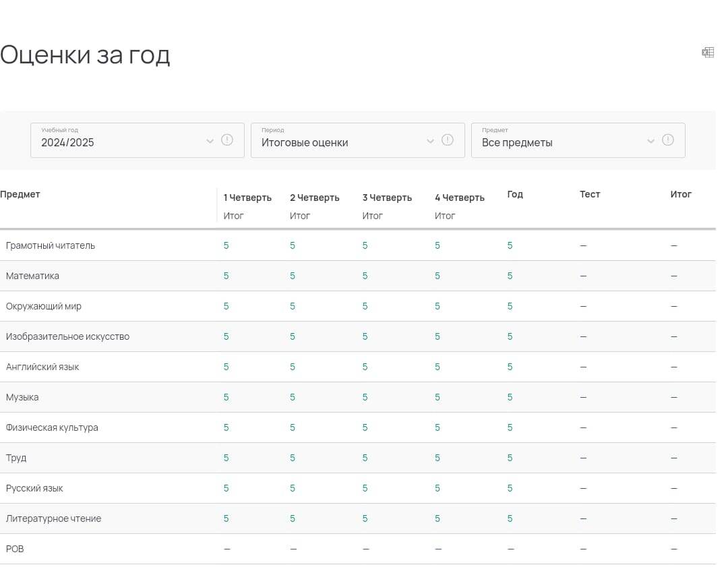Click Труд grade in Год column
Viewport: 728px width, 567px height.
(510, 458)
